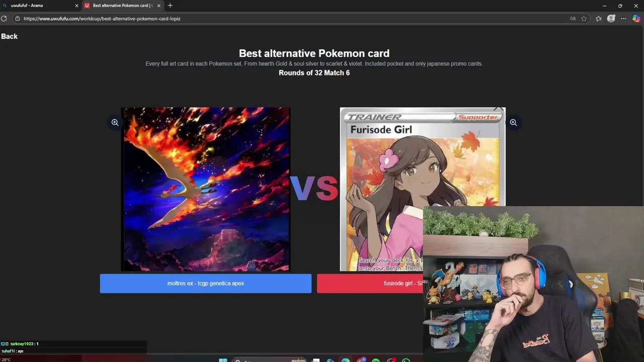
Task: Go Back to the previous page
Action: [9, 36]
